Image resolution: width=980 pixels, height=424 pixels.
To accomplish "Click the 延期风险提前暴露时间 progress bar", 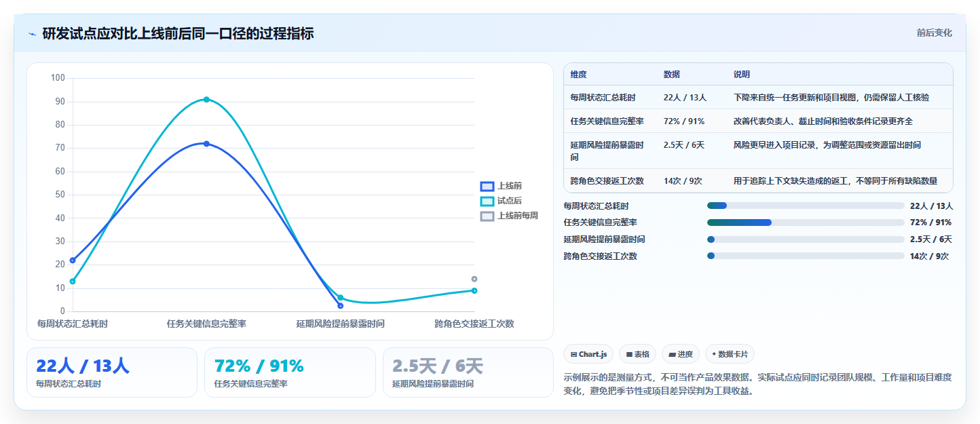I will (806, 239).
